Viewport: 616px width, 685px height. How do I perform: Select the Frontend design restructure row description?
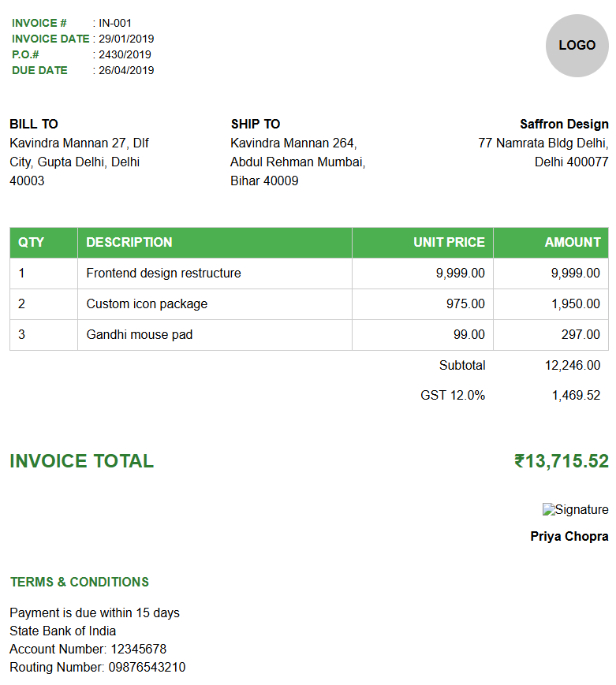click(x=163, y=273)
